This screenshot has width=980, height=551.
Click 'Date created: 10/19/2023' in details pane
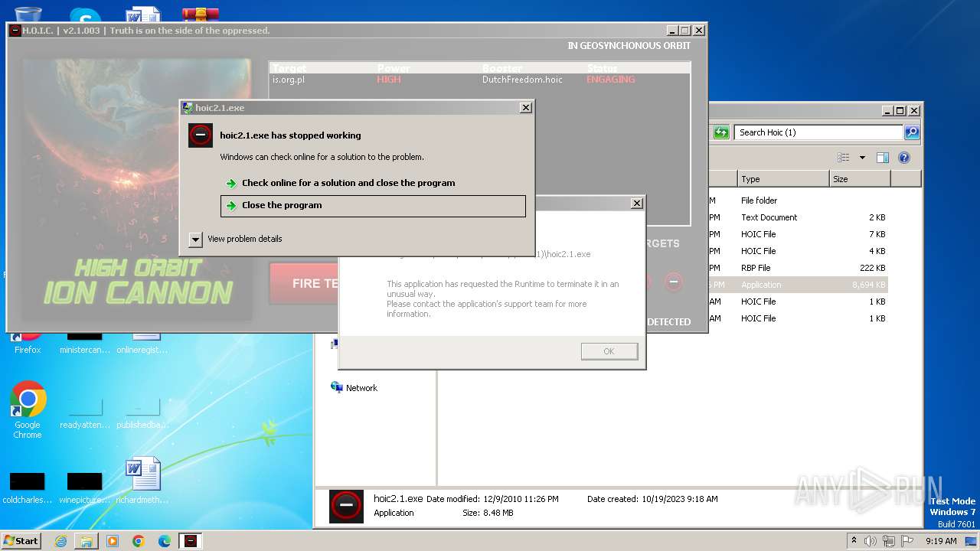[x=652, y=499]
